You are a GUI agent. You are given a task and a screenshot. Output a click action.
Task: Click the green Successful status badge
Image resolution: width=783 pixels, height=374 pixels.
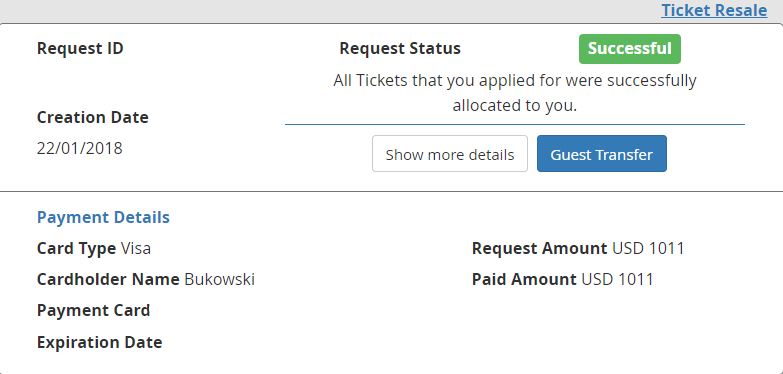click(x=629, y=49)
